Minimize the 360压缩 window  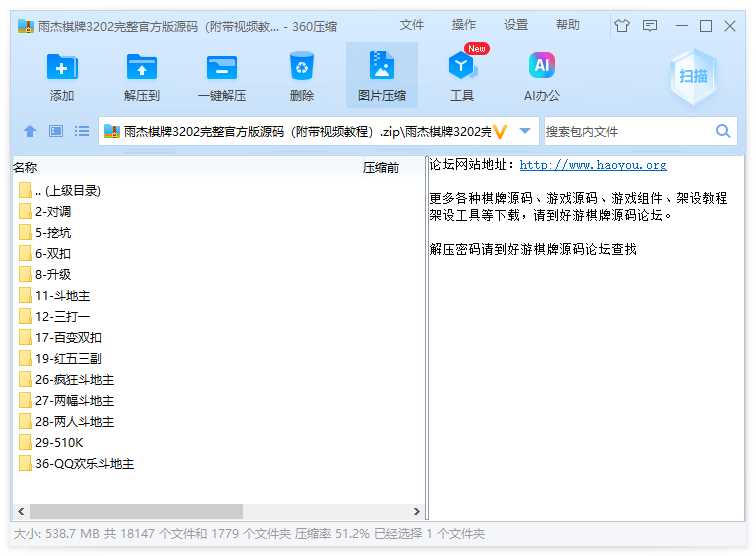pos(681,26)
